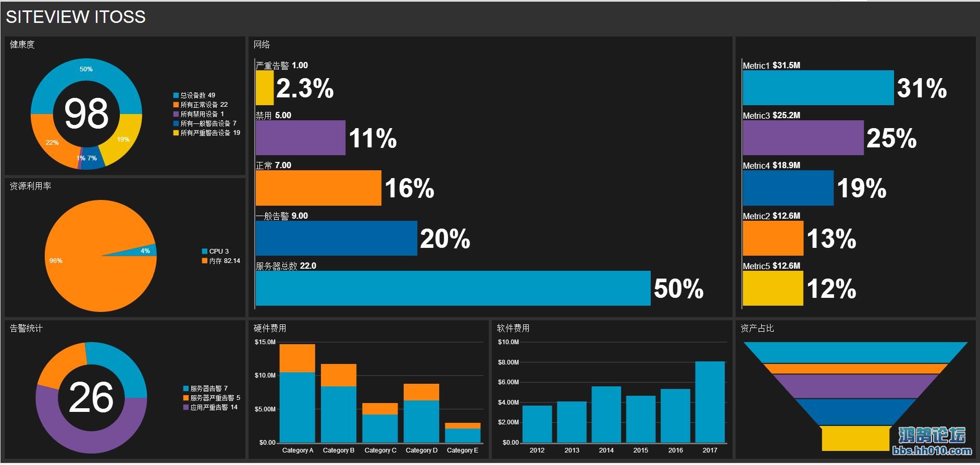Select the 所有正常设备 22 orange legend swatch
980x465 pixels.
pyautogui.click(x=176, y=105)
